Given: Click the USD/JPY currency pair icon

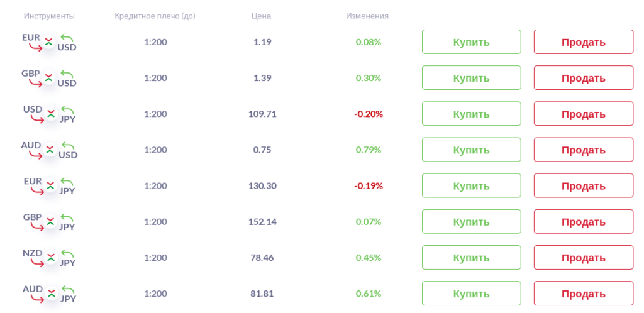Looking at the screenshot, I should (x=49, y=114).
